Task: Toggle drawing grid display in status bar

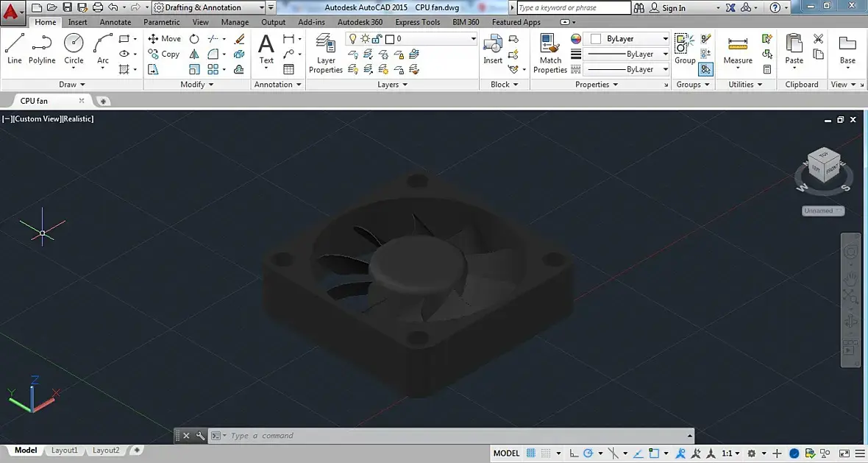Action: (x=531, y=453)
